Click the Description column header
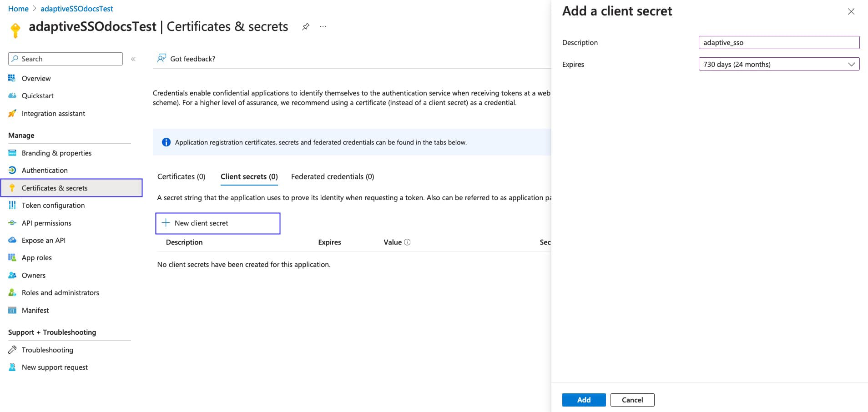 [184, 242]
